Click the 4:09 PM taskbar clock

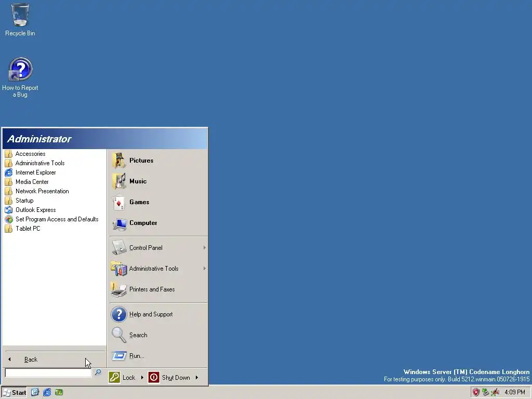click(x=515, y=393)
